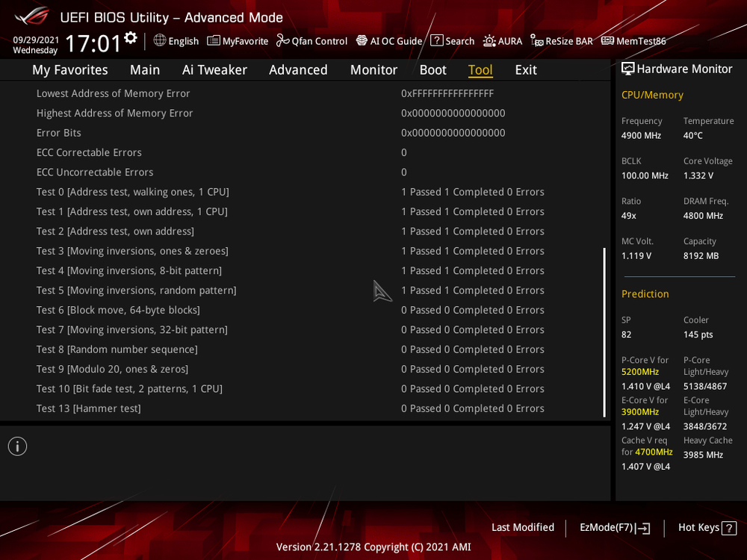Select Test 4 8-bit pattern row
The height and width of the screenshot is (560, 747).
pos(303,270)
